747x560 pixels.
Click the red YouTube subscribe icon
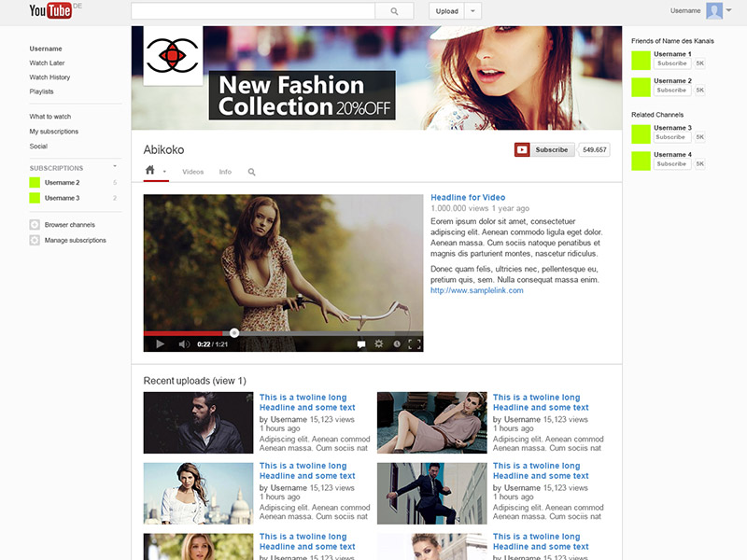(522, 149)
